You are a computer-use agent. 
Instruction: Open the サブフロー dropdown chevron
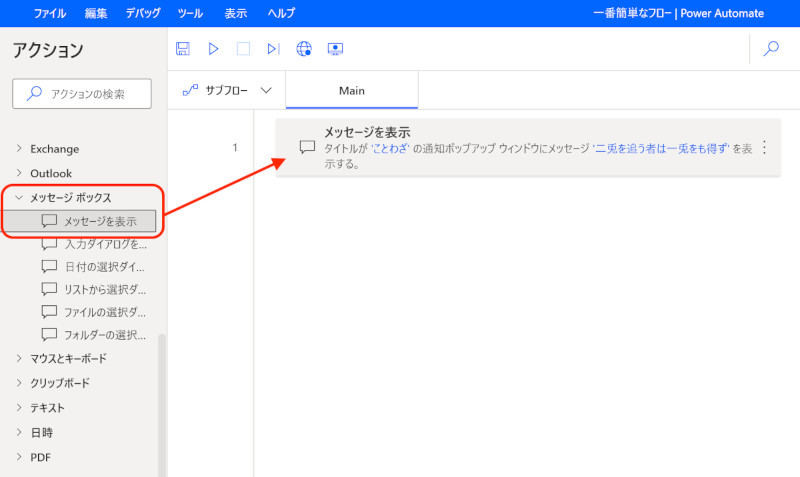point(266,90)
